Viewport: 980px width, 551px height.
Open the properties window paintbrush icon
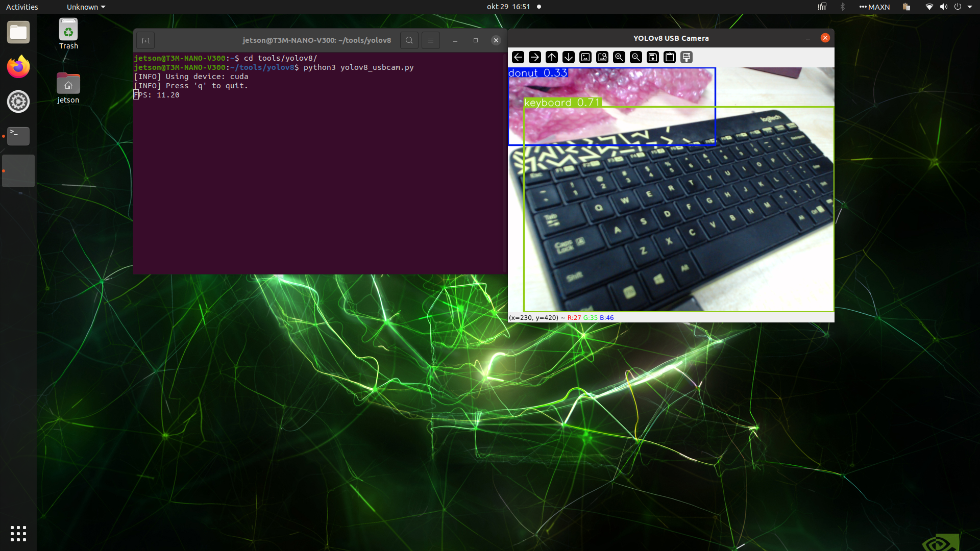pos(687,57)
